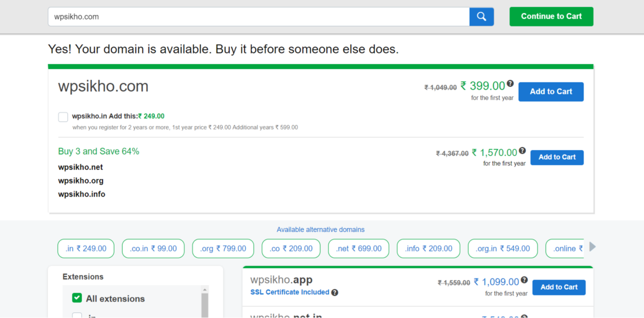Focus the domain search field containing wpsikho.com

pyautogui.click(x=258, y=16)
